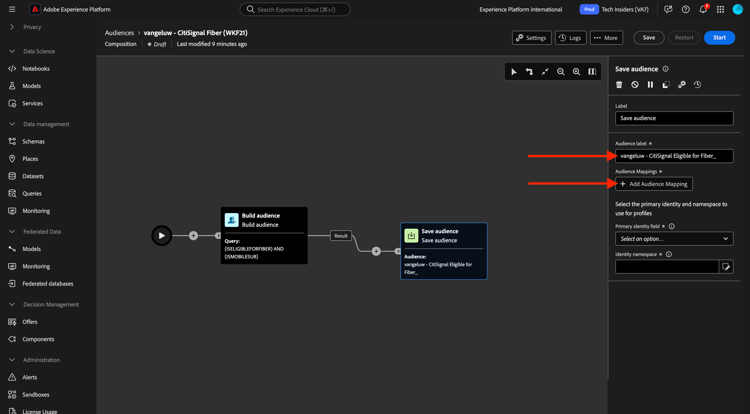Collapse the Federated Data section

click(12, 231)
